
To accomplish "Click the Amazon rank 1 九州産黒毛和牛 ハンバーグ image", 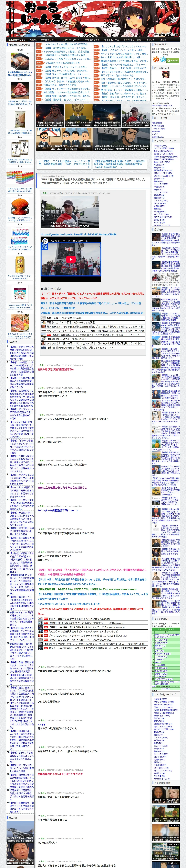I will [x=20, y=61].
